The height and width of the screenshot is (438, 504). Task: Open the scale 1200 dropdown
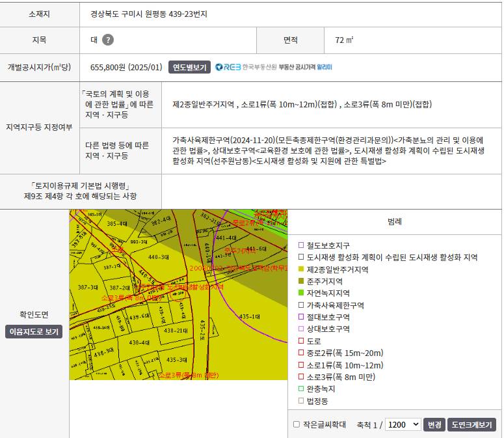coord(403,424)
